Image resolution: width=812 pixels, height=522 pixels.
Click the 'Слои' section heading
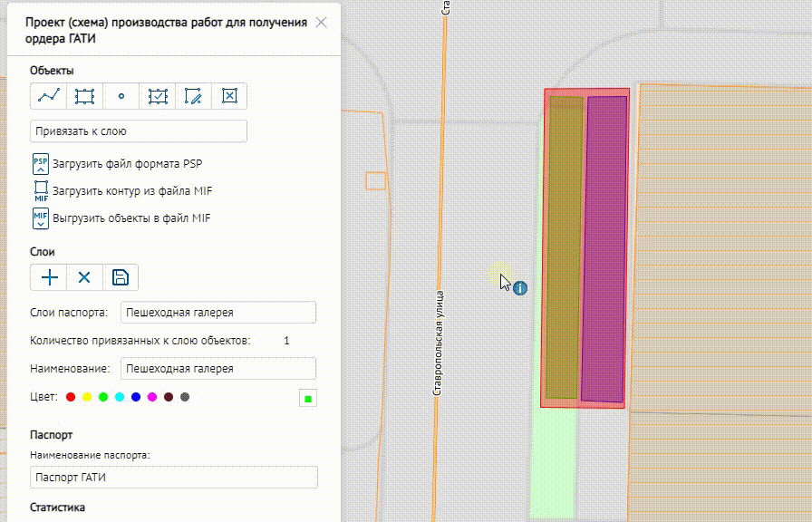43,252
